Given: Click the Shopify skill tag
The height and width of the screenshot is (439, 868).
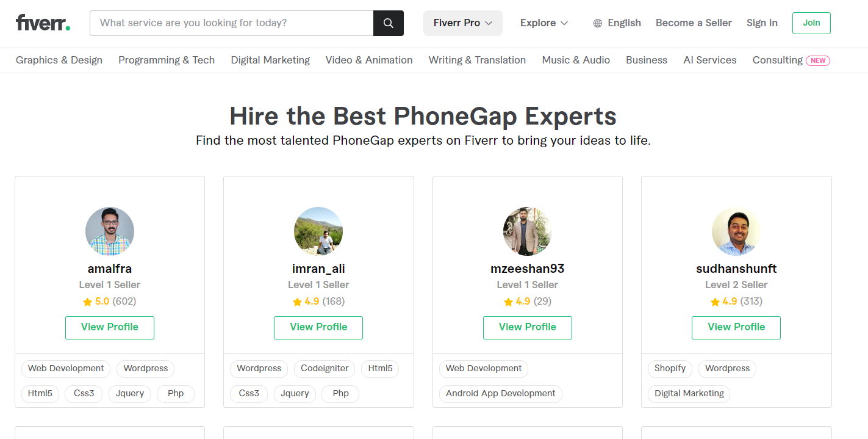Looking at the screenshot, I should 670,369.
